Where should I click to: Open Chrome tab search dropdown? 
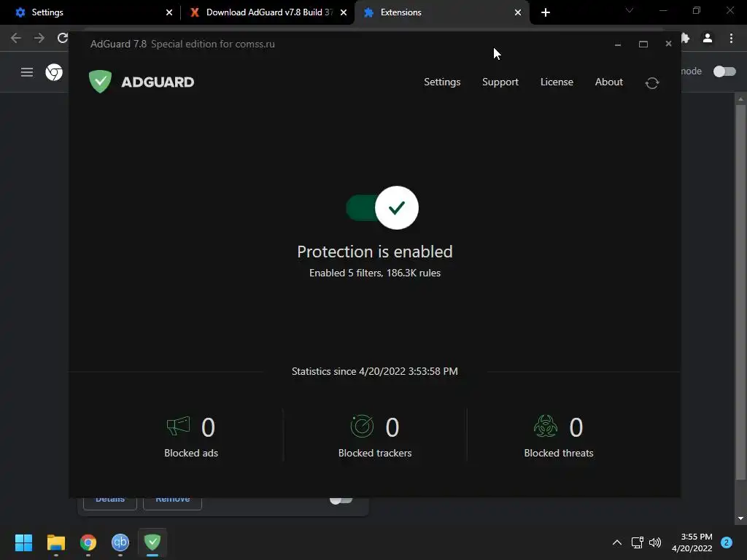coord(630,10)
